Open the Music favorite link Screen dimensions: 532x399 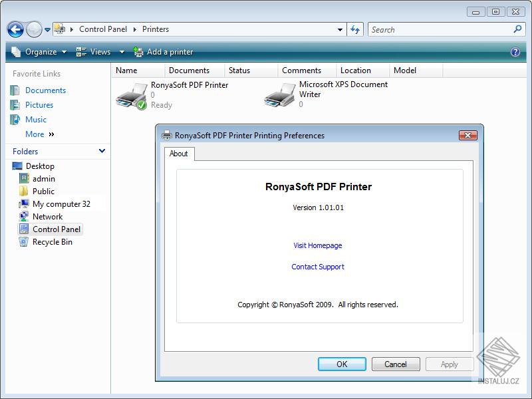point(36,120)
